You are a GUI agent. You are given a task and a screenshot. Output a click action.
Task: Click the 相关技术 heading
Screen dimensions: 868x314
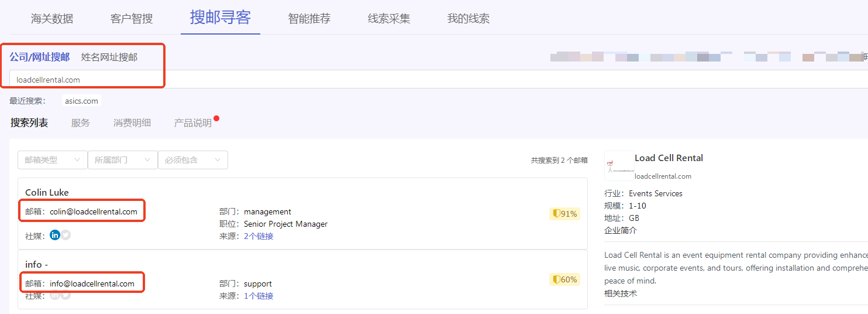621,293
